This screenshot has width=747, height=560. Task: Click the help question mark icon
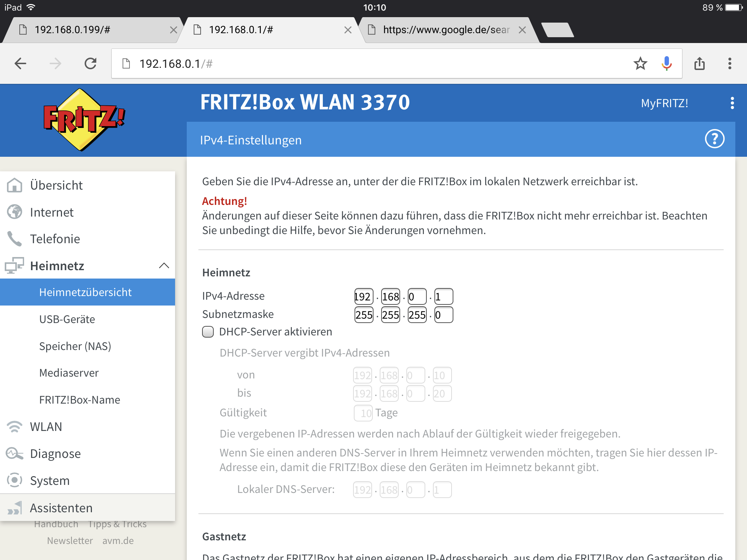[x=715, y=139]
